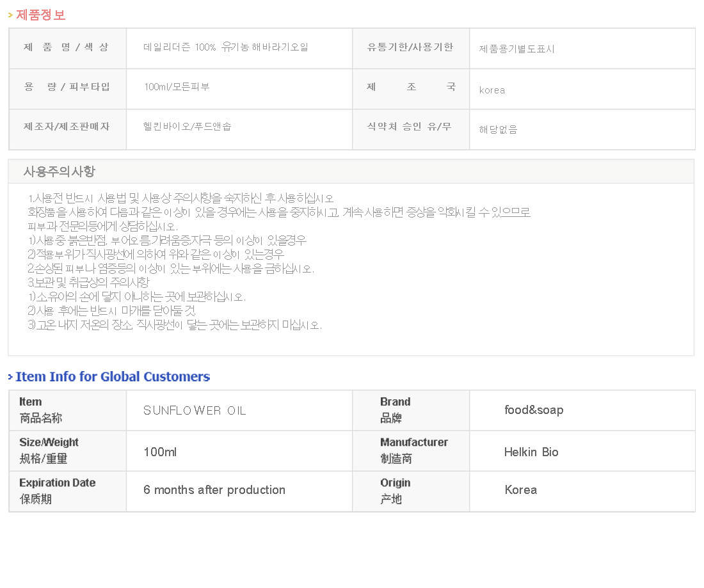Image resolution: width=704 pixels, height=588 pixels.
Task: Click the orange arrow beside 제품정보 heading
Action: click(x=10, y=15)
